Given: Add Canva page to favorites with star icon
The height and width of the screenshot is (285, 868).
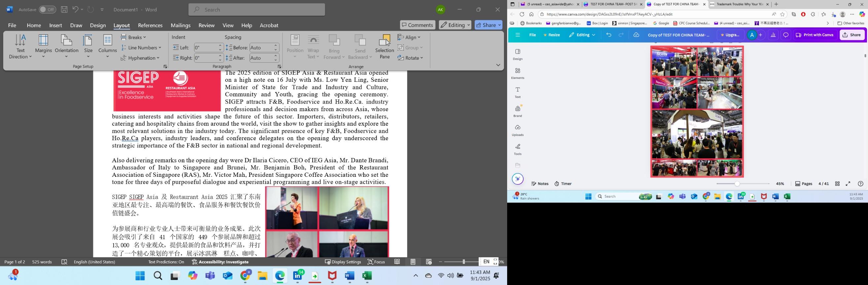Looking at the screenshot, I should pos(782,14).
